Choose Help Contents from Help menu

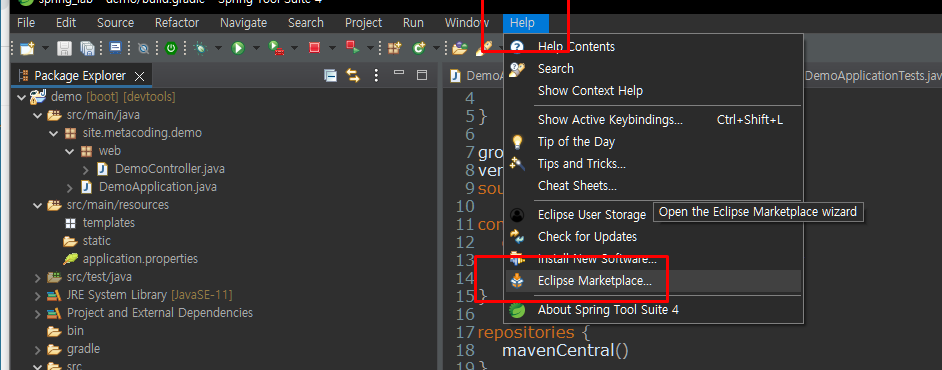654,47
